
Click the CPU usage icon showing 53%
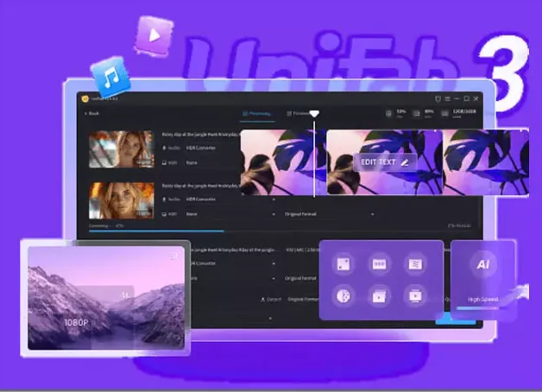388,113
